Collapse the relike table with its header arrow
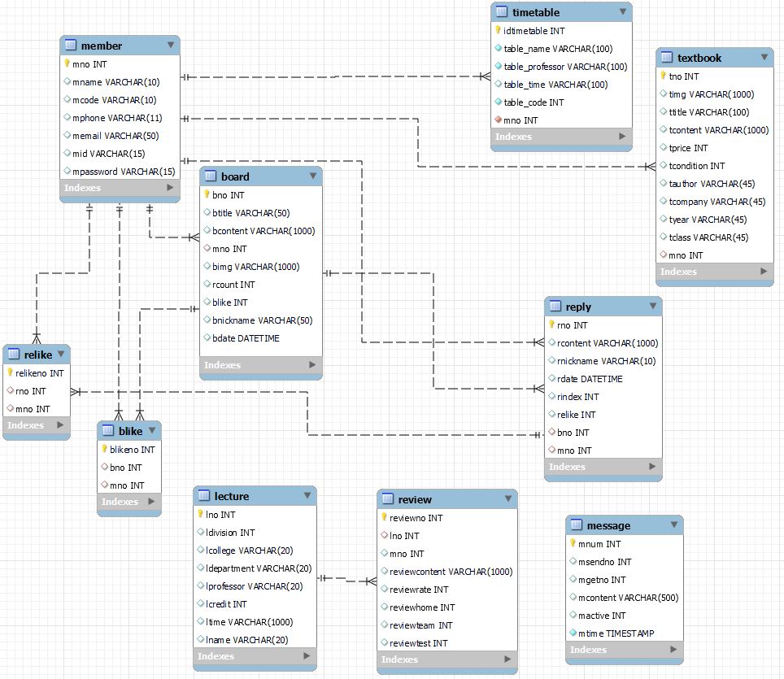 [x=61, y=354]
